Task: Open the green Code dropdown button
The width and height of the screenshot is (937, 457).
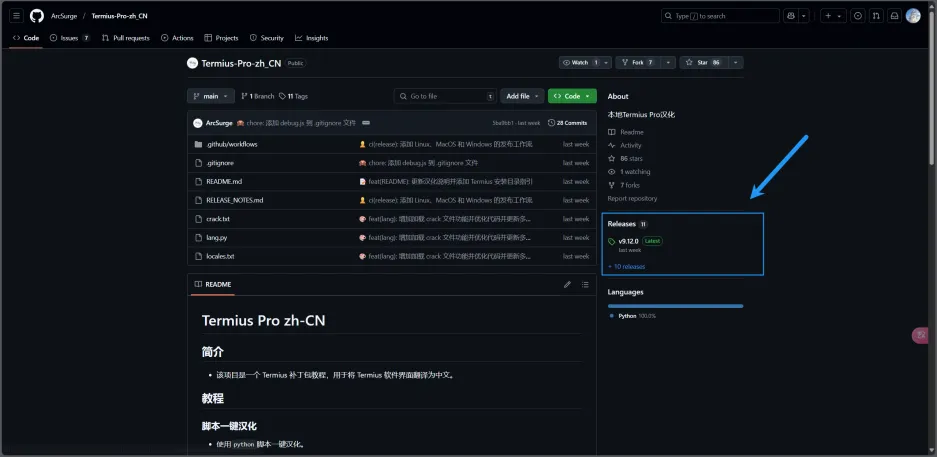Action: [x=572, y=96]
